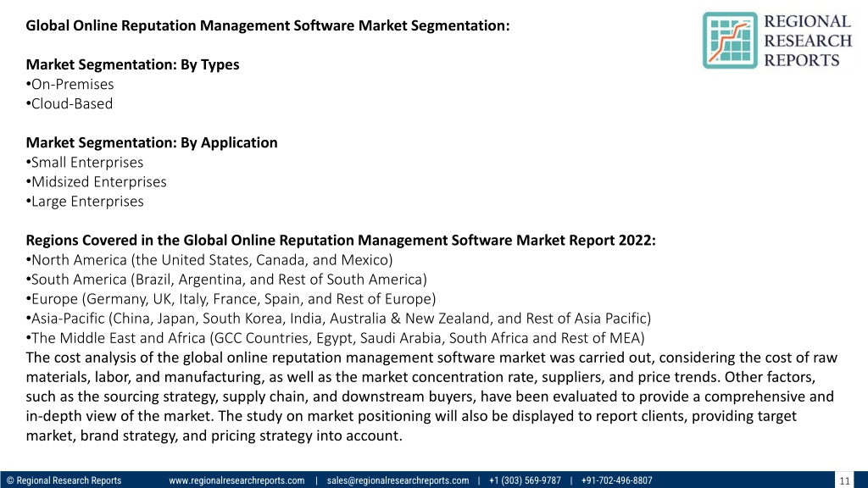Click the Europe region bullet
This screenshot has width=868, height=488.
[x=231, y=299]
